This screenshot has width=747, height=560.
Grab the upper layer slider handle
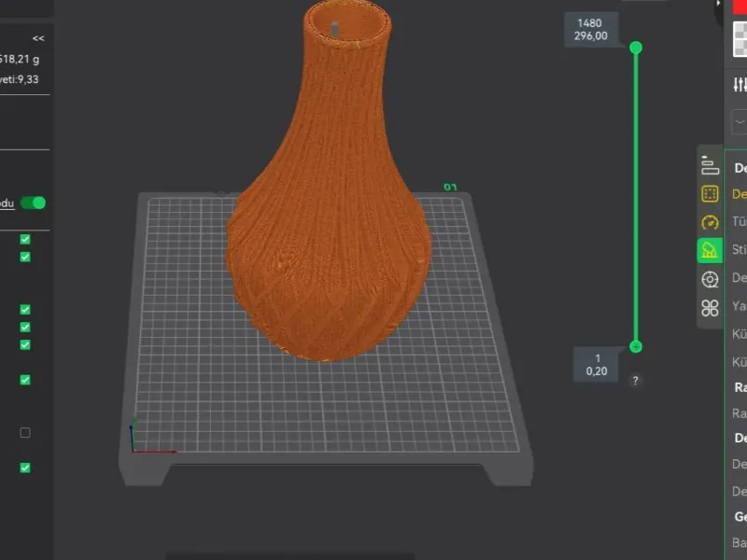(x=636, y=48)
